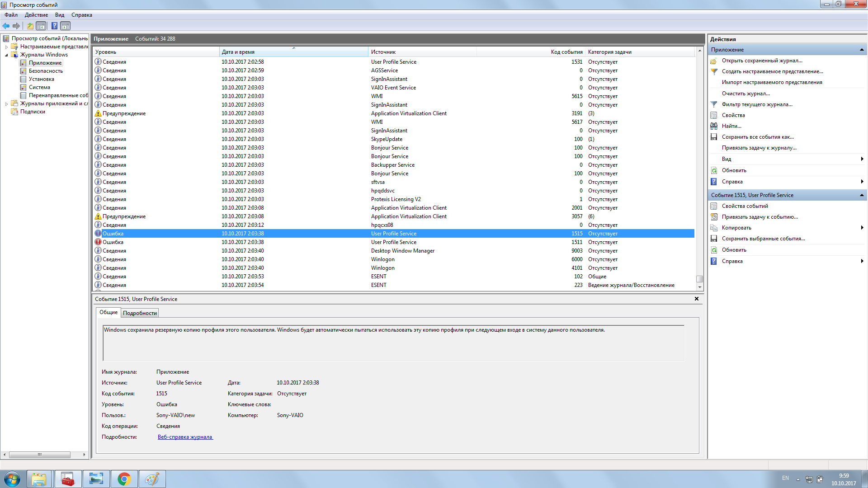868x488 pixels.
Task: Open the Действие menu
Action: point(36,15)
